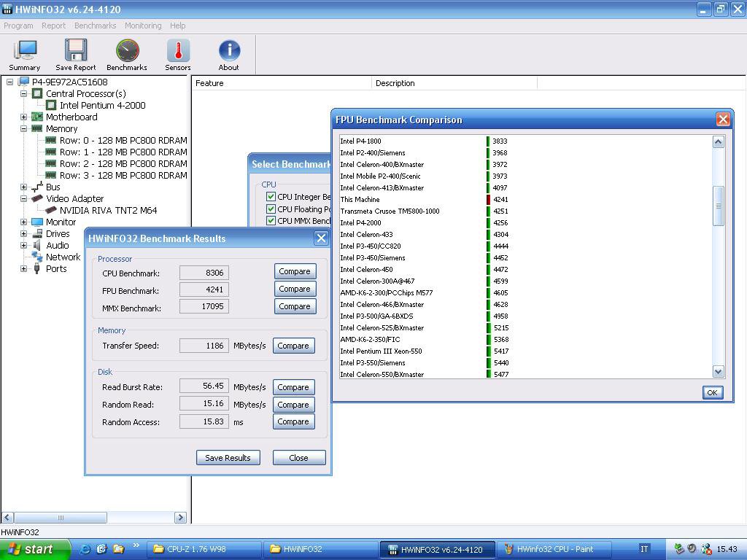Select the NVIDIA RIVA TNT2 M64 item
The height and width of the screenshot is (560, 747).
tap(108, 210)
